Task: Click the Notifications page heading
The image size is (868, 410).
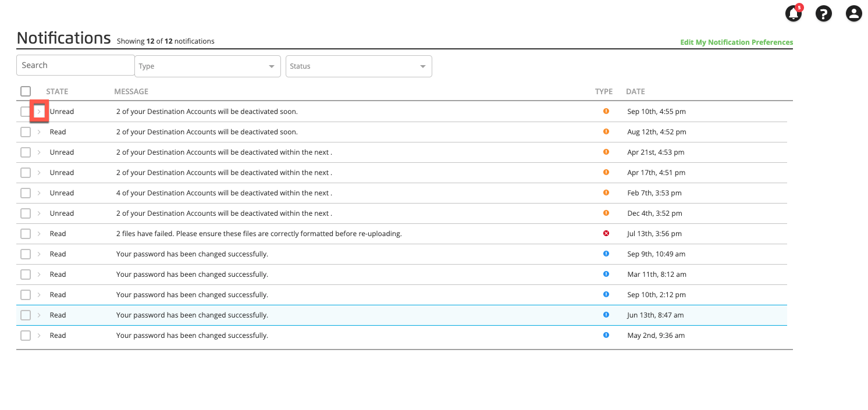Action: click(x=64, y=38)
